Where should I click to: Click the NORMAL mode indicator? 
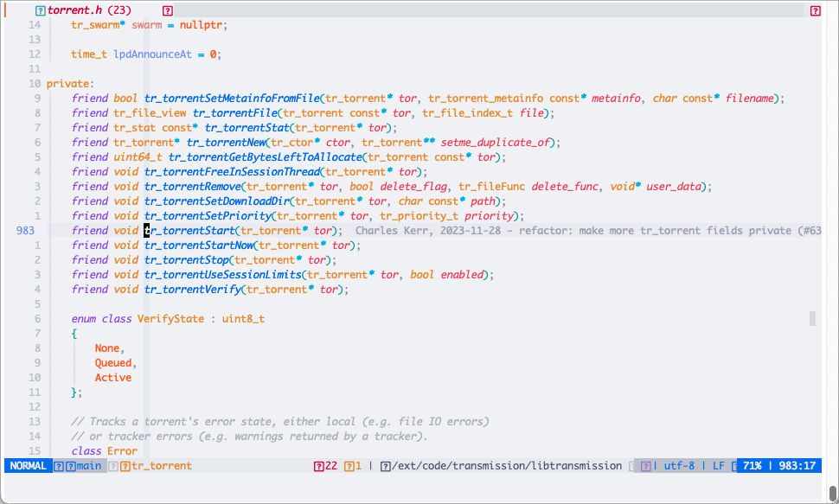(28, 466)
